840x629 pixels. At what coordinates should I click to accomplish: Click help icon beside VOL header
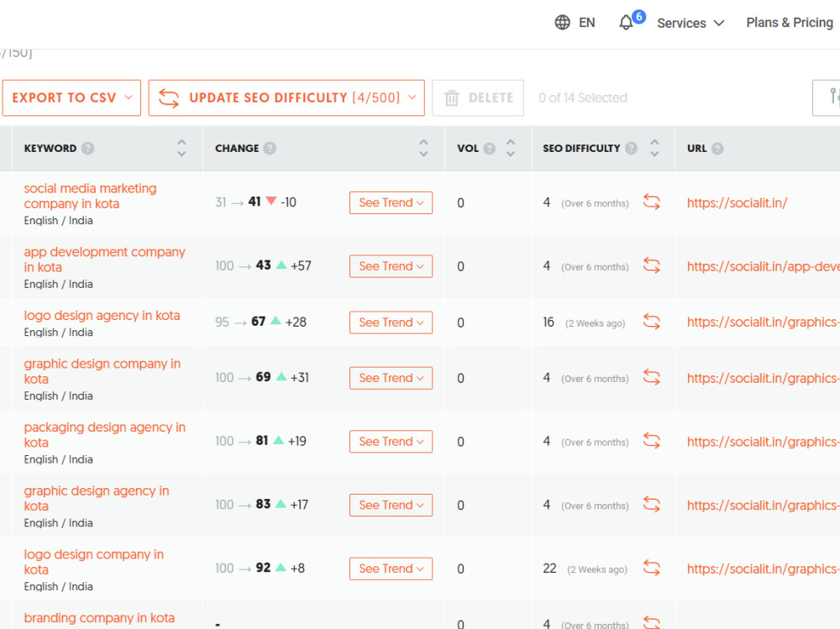click(x=489, y=149)
